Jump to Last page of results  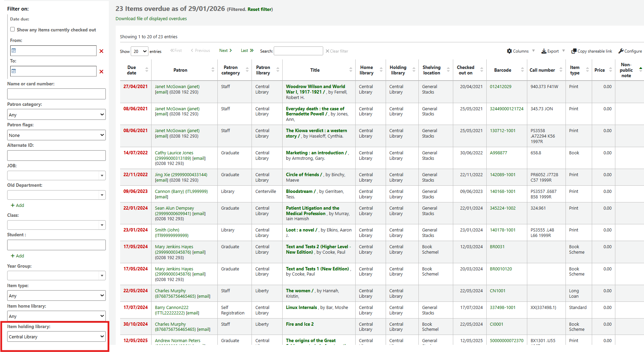pos(247,51)
